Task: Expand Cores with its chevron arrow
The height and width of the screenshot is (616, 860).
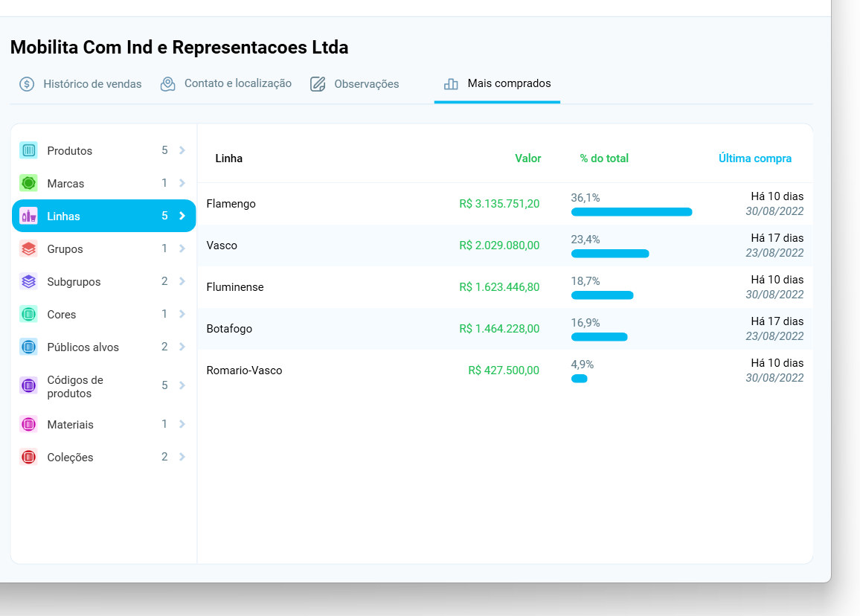Action: tap(182, 314)
